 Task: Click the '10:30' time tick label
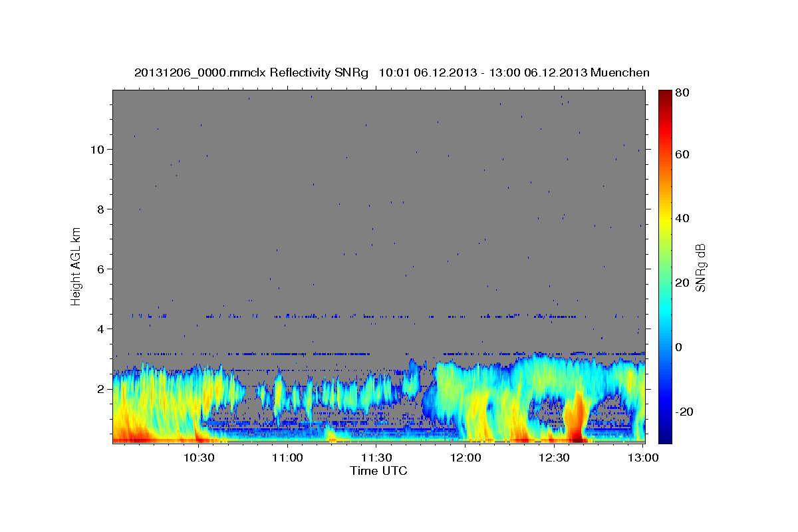pyautogui.click(x=199, y=458)
